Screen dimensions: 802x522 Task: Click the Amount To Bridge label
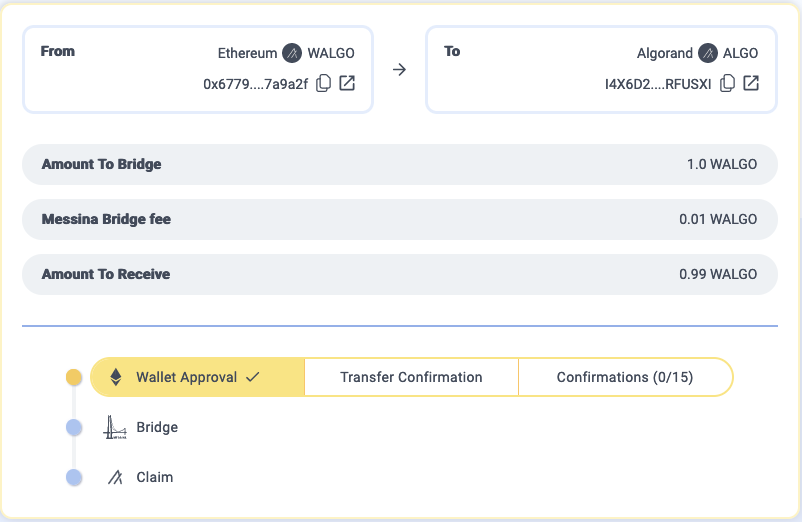(101, 164)
